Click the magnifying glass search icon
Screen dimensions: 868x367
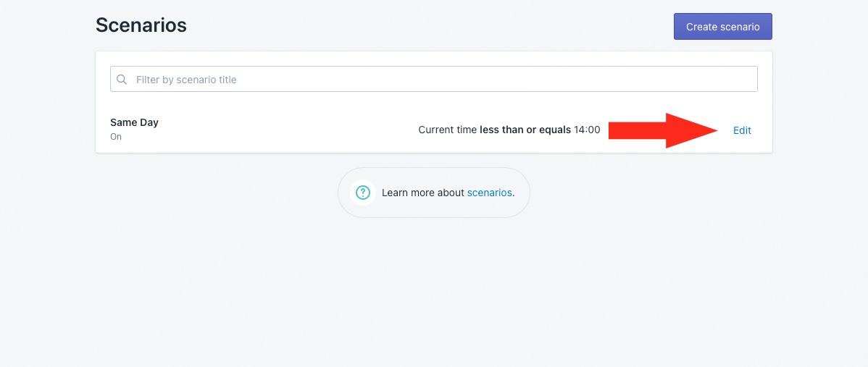point(122,80)
